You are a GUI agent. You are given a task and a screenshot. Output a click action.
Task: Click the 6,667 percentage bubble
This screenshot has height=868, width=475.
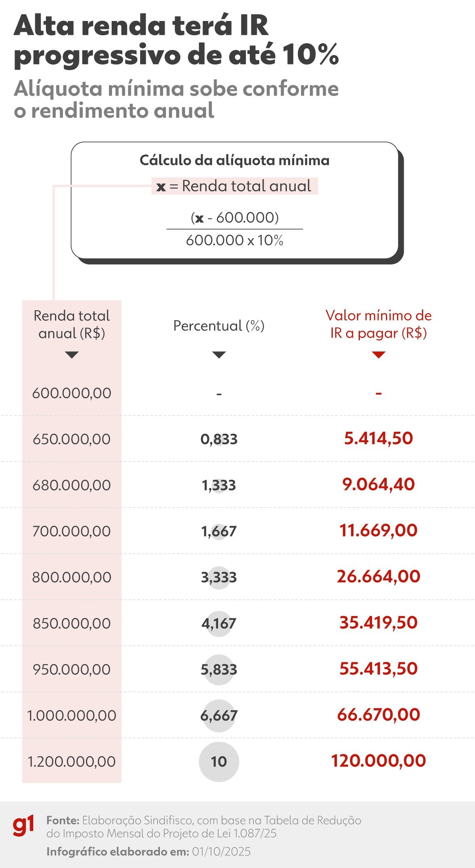tap(219, 715)
